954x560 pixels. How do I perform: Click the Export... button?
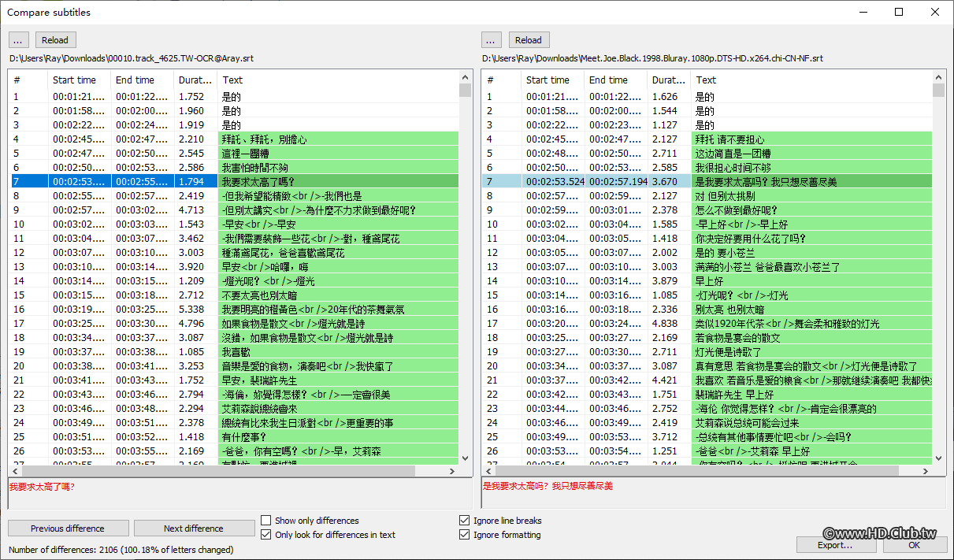coord(835,544)
